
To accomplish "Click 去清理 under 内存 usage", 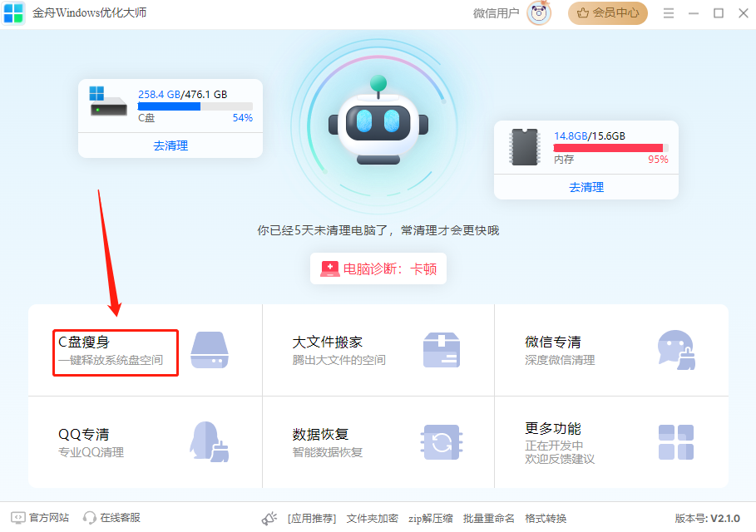I will tap(586, 187).
